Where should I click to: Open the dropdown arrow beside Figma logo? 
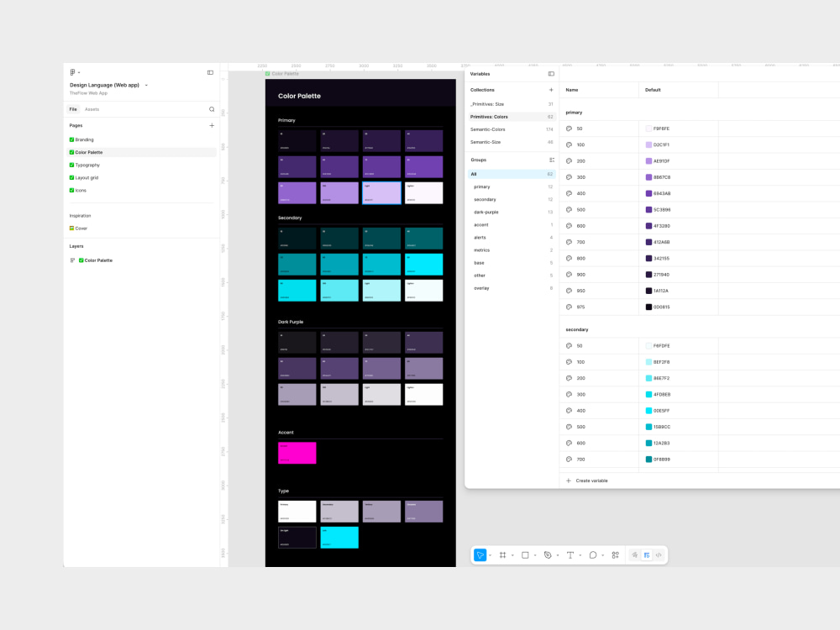point(79,73)
